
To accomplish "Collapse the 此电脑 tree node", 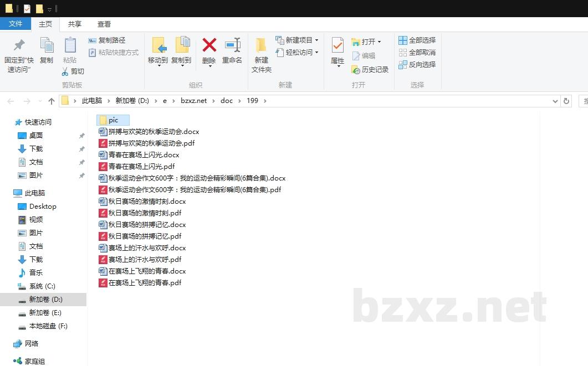I will pyautogui.click(x=10, y=193).
